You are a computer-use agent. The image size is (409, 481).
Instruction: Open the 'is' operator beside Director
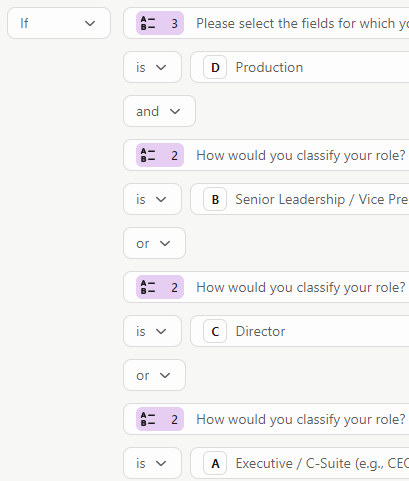coord(152,331)
